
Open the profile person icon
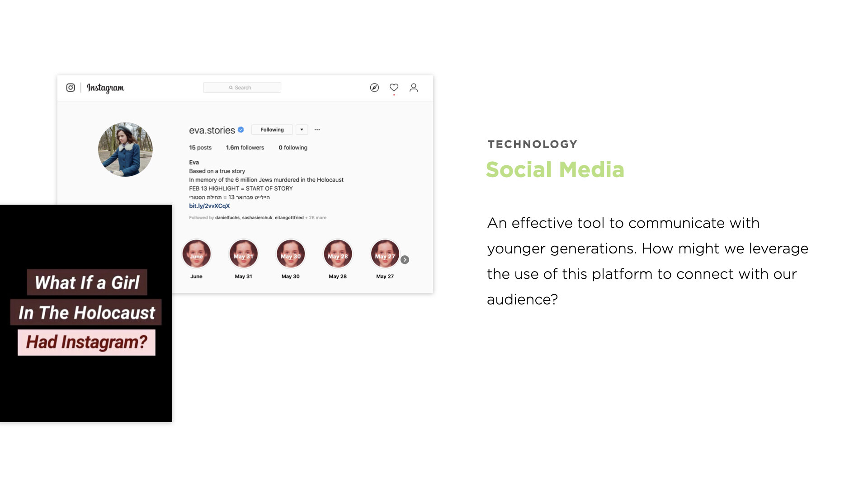click(x=414, y=88)
